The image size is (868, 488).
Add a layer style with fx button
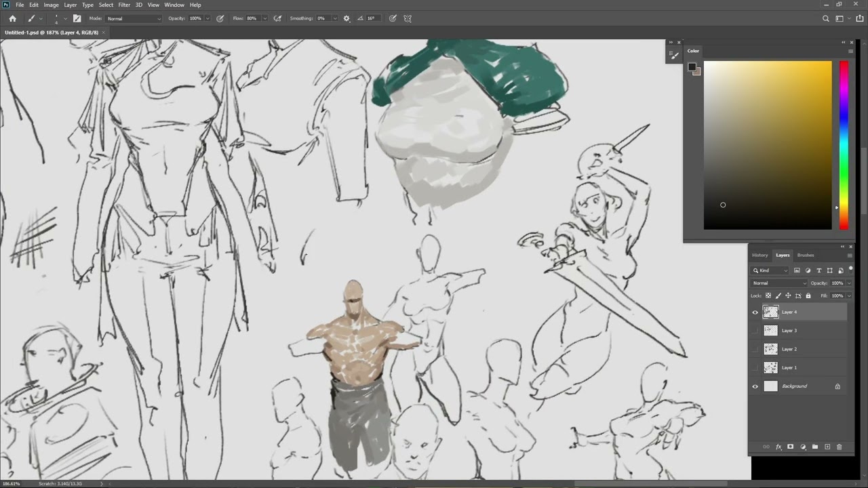pos(778,447)
